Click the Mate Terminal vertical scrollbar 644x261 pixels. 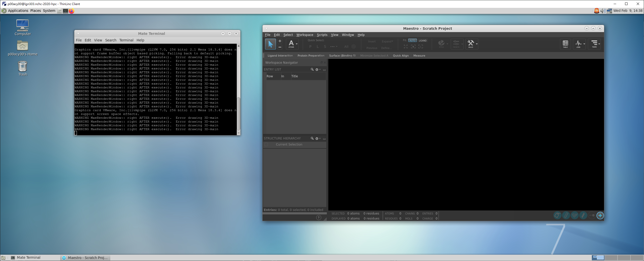[238, 113]
